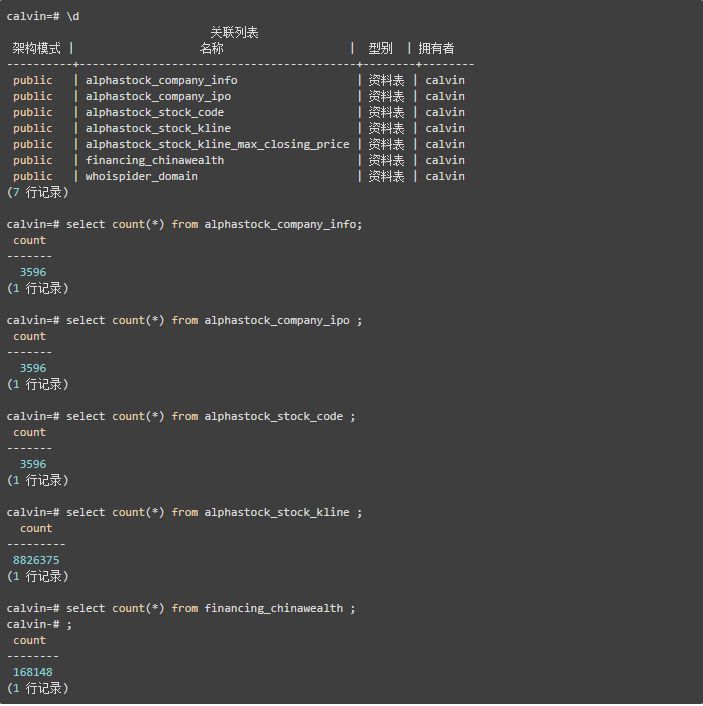Click the (7 行记录) row count line
This screenshot has height=706, width=703.
click(38, 192)
